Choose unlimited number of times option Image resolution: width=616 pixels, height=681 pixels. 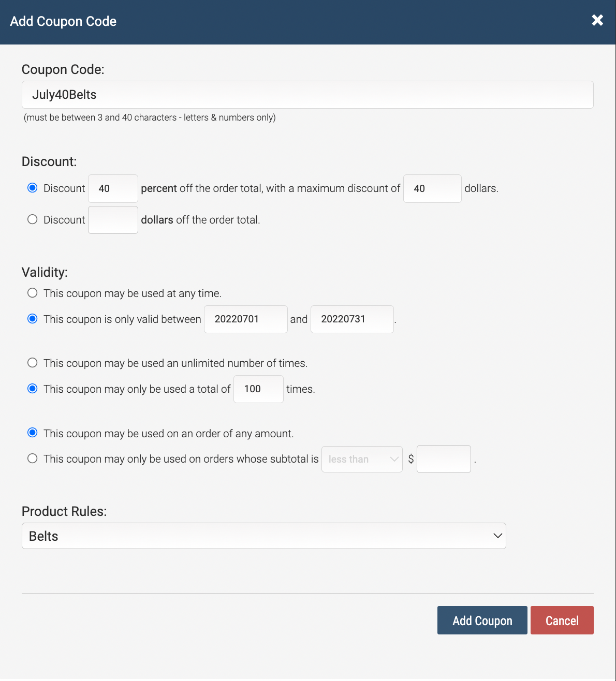(x=32, y=363)
